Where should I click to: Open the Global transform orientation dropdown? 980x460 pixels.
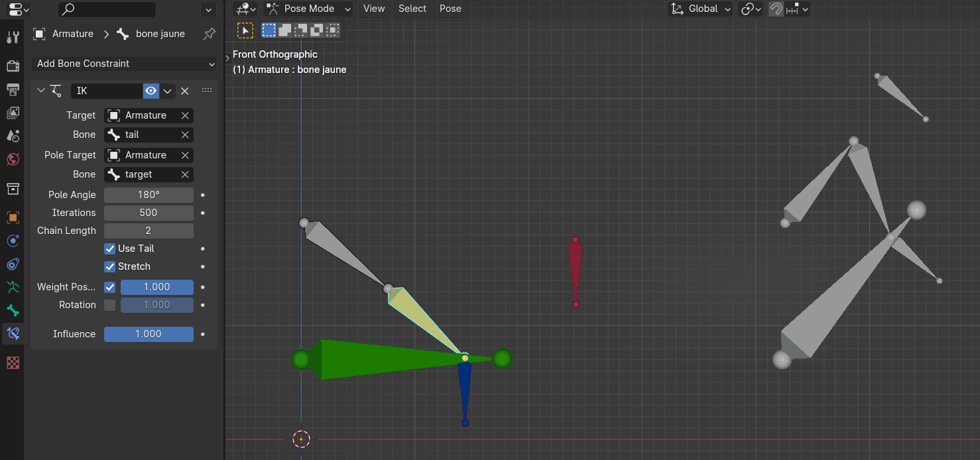(700, 9)
